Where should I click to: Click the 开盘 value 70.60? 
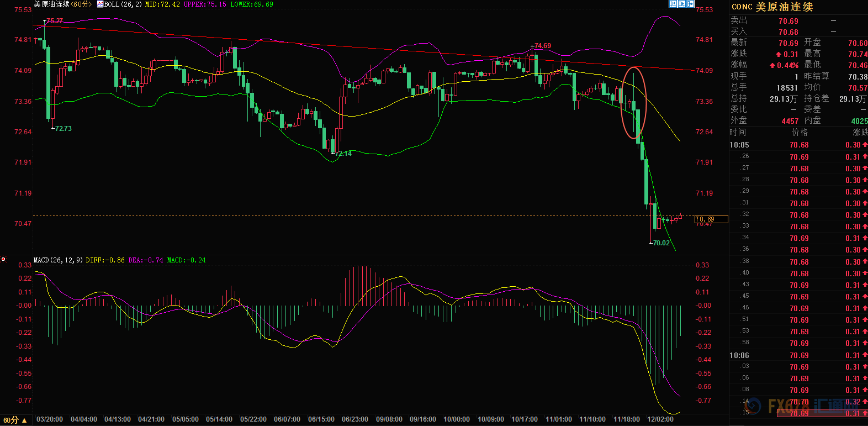pos(858,43)
